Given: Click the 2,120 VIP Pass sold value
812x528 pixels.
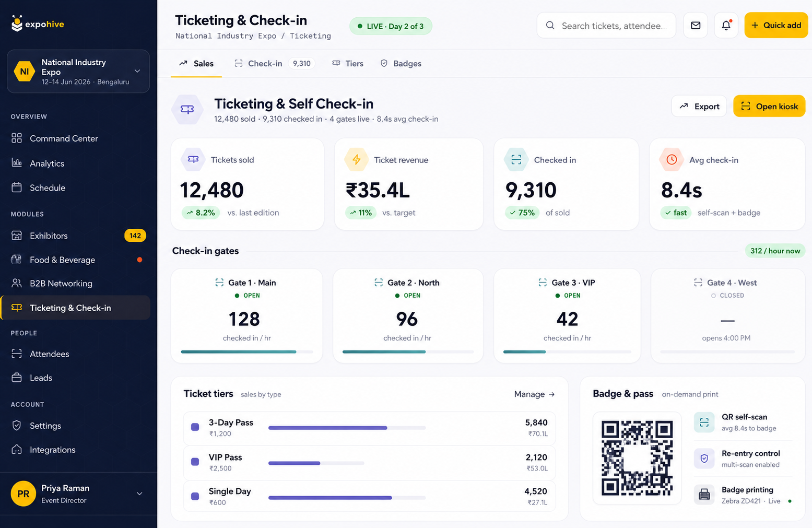Looking at the screenshot, I should [536, 457].
